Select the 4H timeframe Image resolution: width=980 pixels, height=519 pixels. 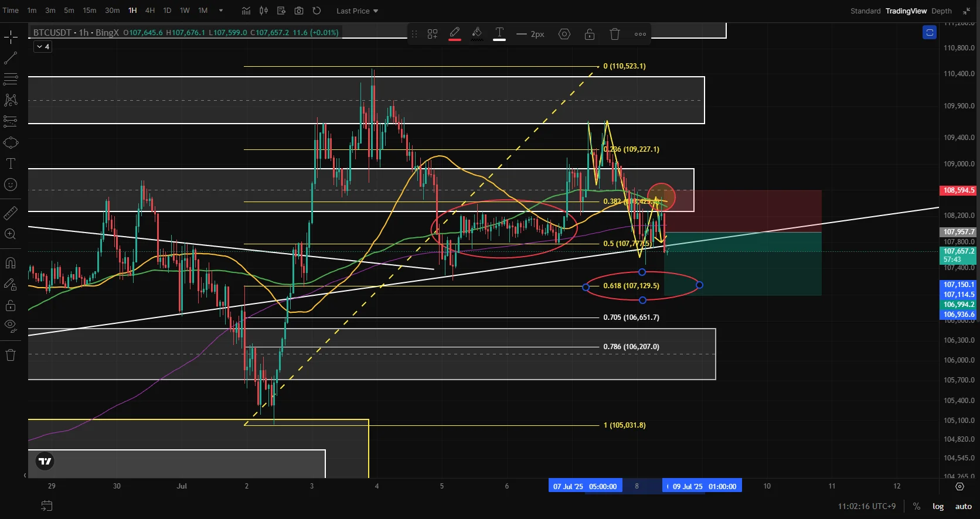[x=150, y=11]
